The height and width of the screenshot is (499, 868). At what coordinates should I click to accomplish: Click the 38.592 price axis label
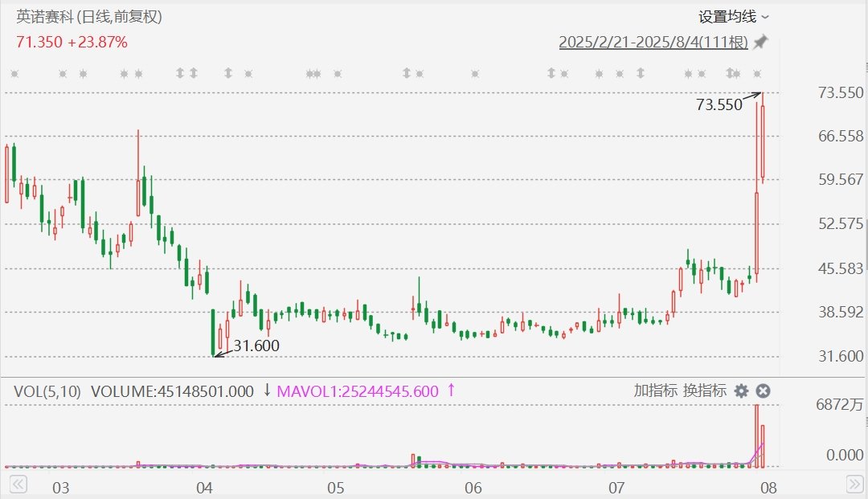841,312
